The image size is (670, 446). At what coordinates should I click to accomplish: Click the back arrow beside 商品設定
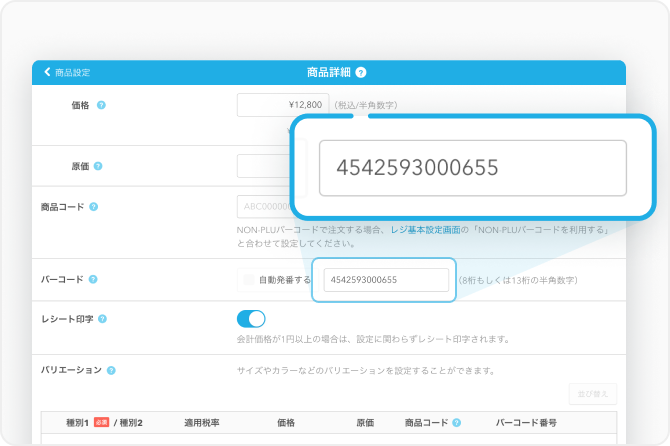(47, 72)
